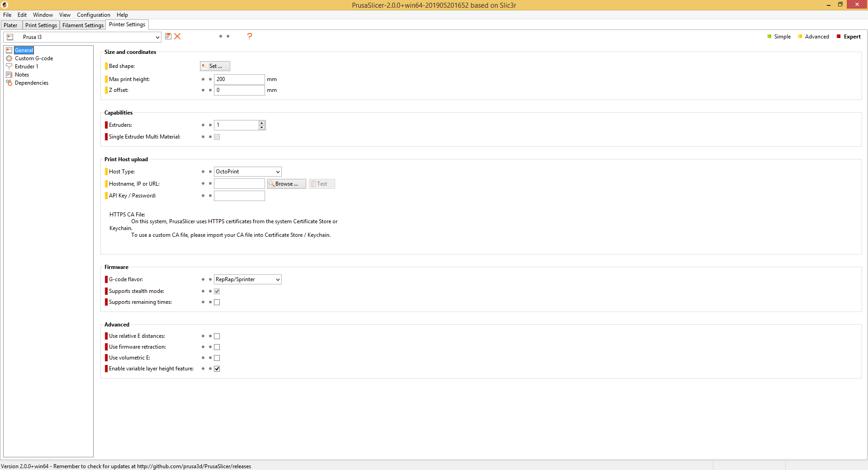Switch to the Filament Settings tab
868x470 pixels.
click(x=83, y=25)
